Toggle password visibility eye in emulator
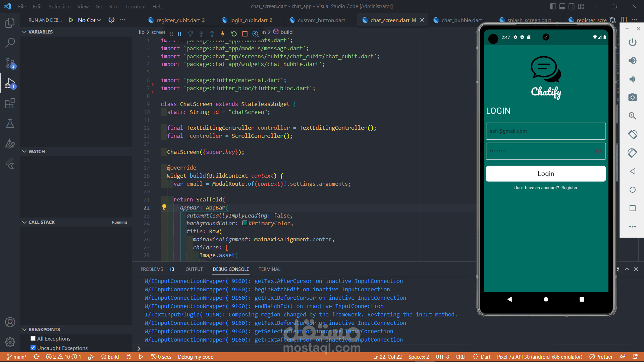Screen dimensions: 644x362 point(598,151)
